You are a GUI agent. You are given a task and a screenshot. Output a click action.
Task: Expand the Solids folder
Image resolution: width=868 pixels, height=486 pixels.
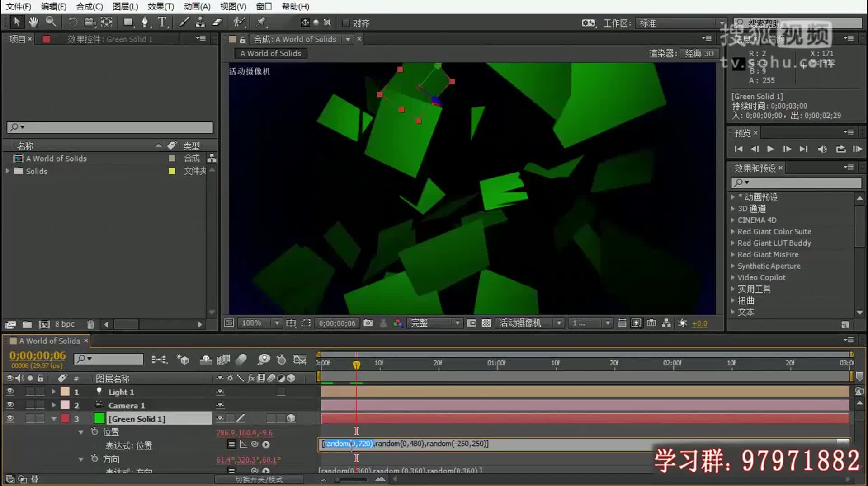(x=7, y=171)
